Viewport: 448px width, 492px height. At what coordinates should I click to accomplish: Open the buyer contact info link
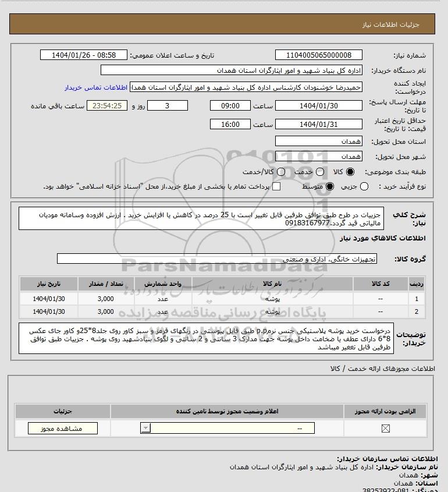[x=96, y=87]
